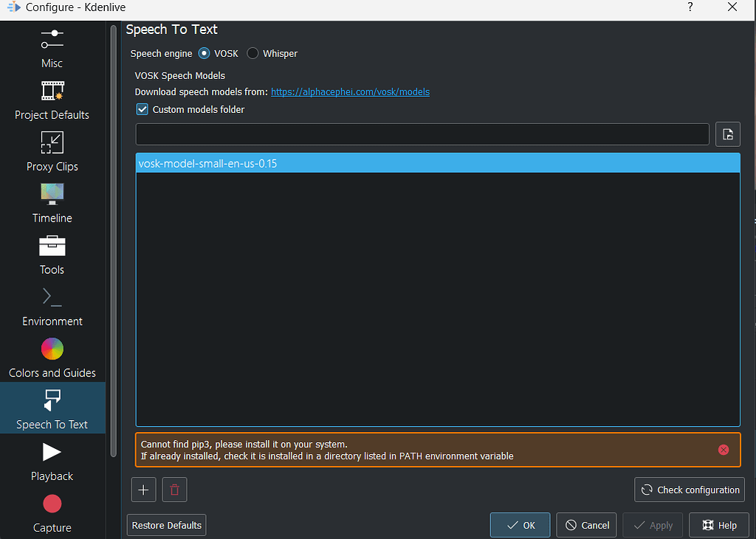
Task: Switch to the Timeline settings section
Action: (x=52, y=201)
